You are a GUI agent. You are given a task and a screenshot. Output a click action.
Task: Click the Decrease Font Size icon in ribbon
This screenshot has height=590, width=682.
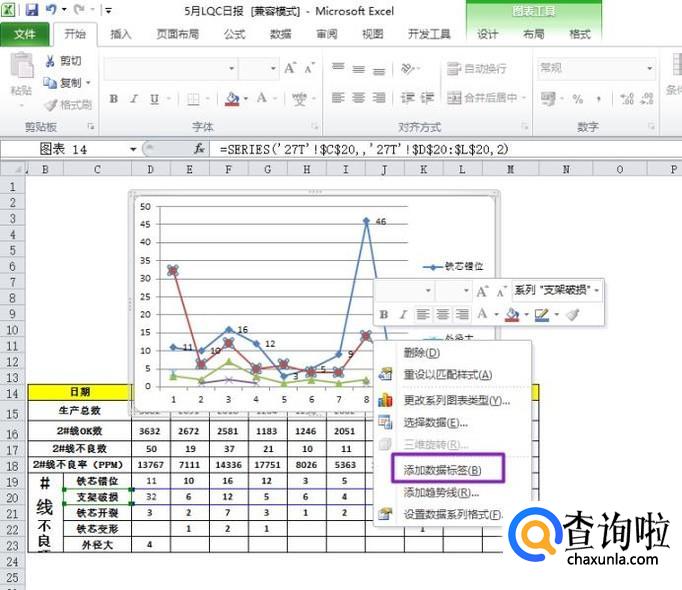click(309, 68)
